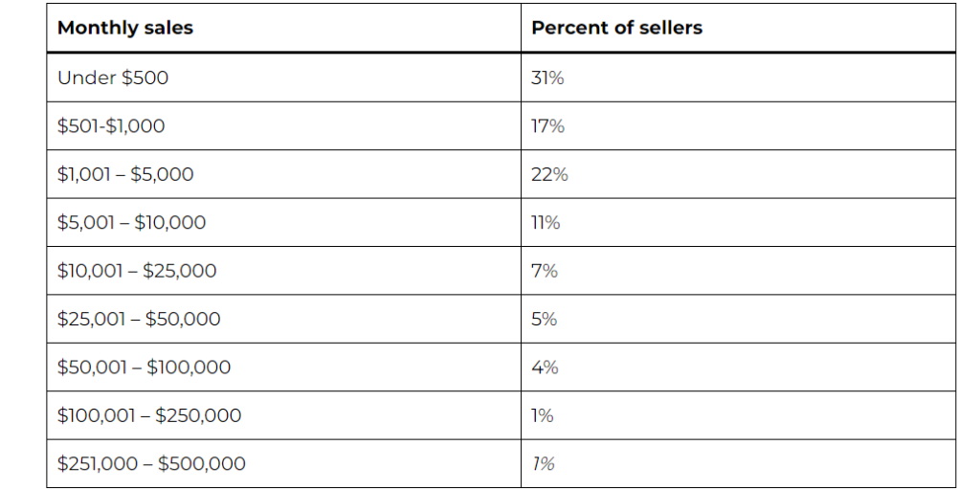The height and width of the screenshot is (490, 980).
Task: Click the 1% cell beside "$100,001 – $250,000"
Action: click(x=542, y=415)
